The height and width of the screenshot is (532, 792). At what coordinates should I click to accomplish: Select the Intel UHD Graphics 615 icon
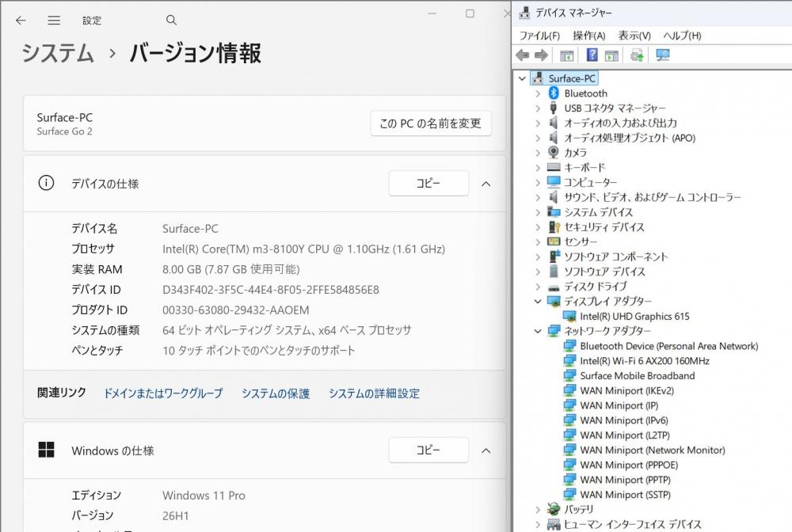(x=569, y=317)
